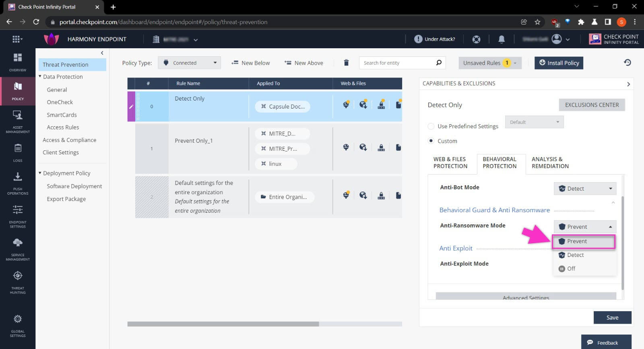Collapse the Deployment Policy tree

40,173
